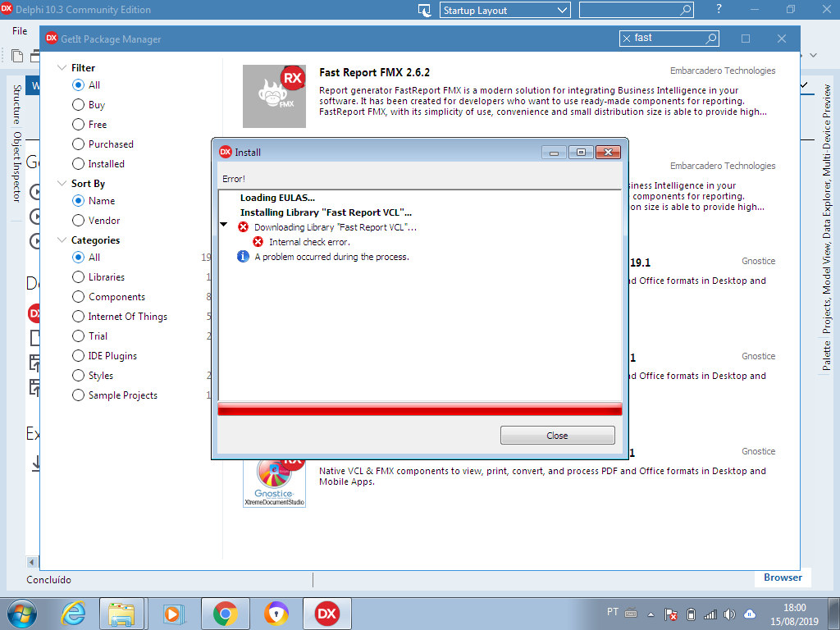
Task: Click the desktop layout icon beside Startup Layout
Action: (424, 10)
